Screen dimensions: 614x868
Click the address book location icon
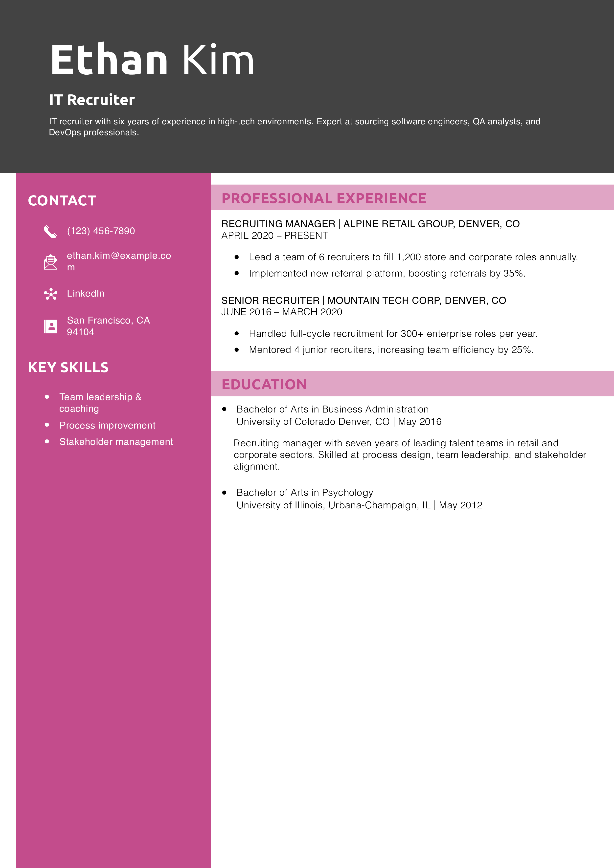51,326
